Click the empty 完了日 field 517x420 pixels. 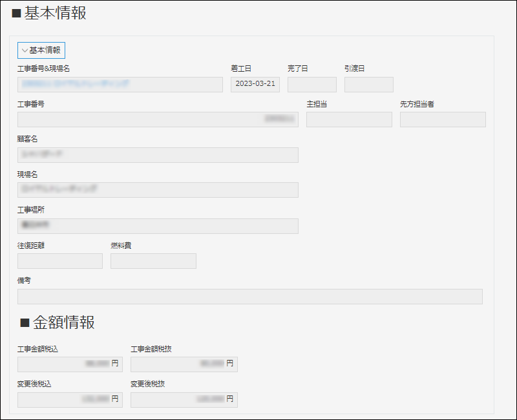[311, 85]
